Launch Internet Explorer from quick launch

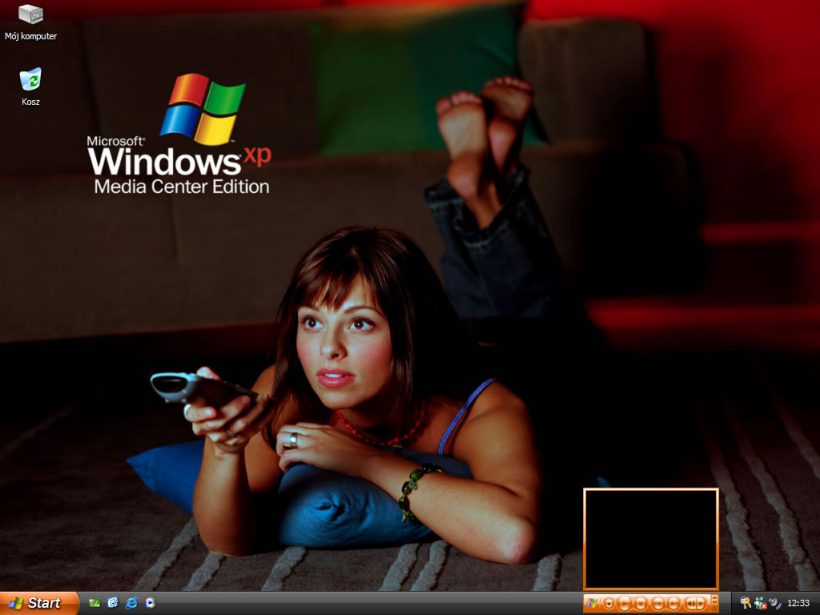pos(131,603)
